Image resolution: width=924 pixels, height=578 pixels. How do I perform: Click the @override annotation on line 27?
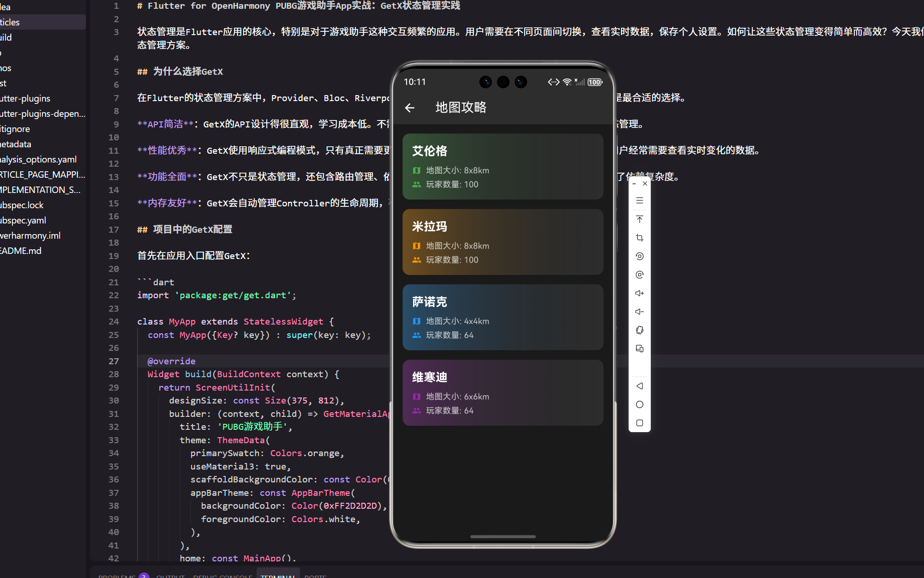coord(171,361)
